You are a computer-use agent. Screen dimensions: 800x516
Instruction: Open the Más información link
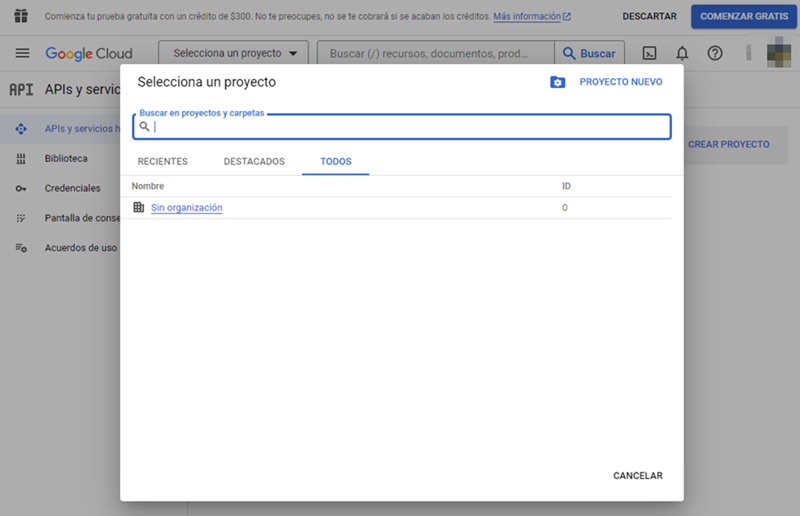coord(527,16)
